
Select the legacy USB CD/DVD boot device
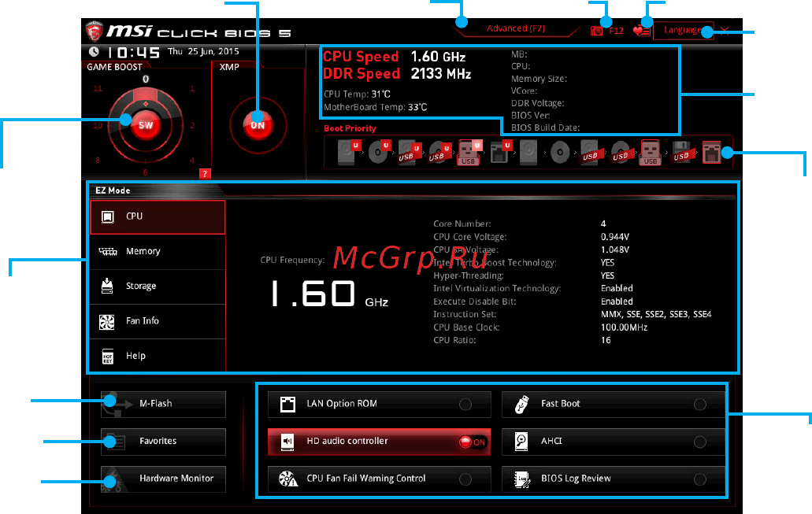[x=621, y=152]
